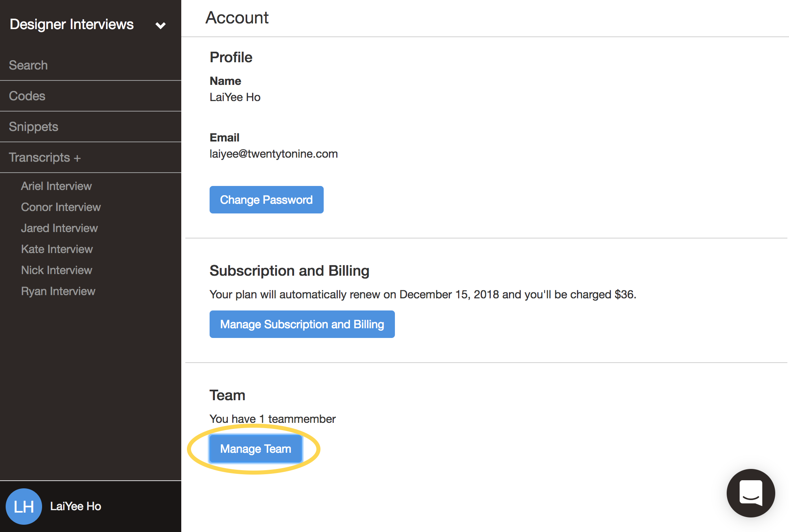This screenshot has height=532, width=789.
Task: Expand the Designer Interviews project dropdown
Action: coord(161,25)
